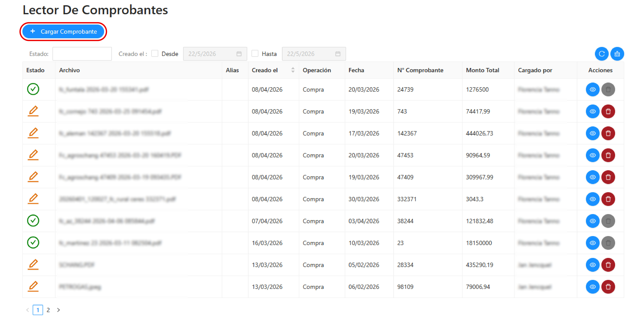Click the Fecha cell 30/03/2026
644x319 pixels.
click(364, 199)
